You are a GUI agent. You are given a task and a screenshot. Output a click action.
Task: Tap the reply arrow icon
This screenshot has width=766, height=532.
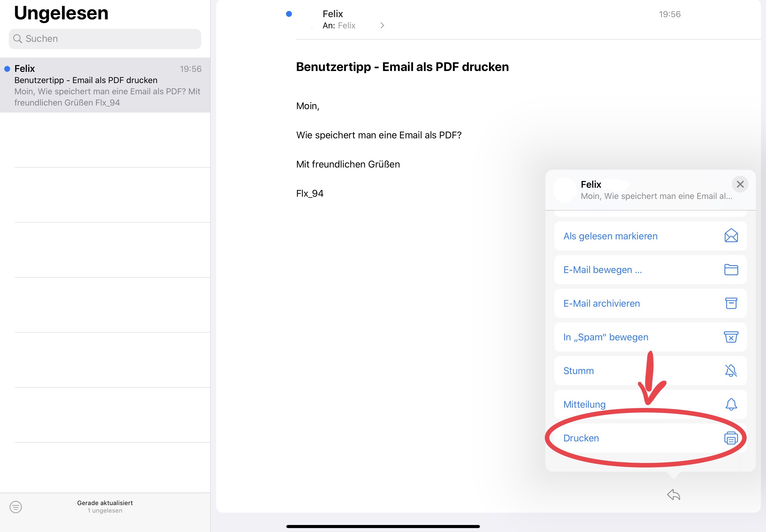point(673,495)
